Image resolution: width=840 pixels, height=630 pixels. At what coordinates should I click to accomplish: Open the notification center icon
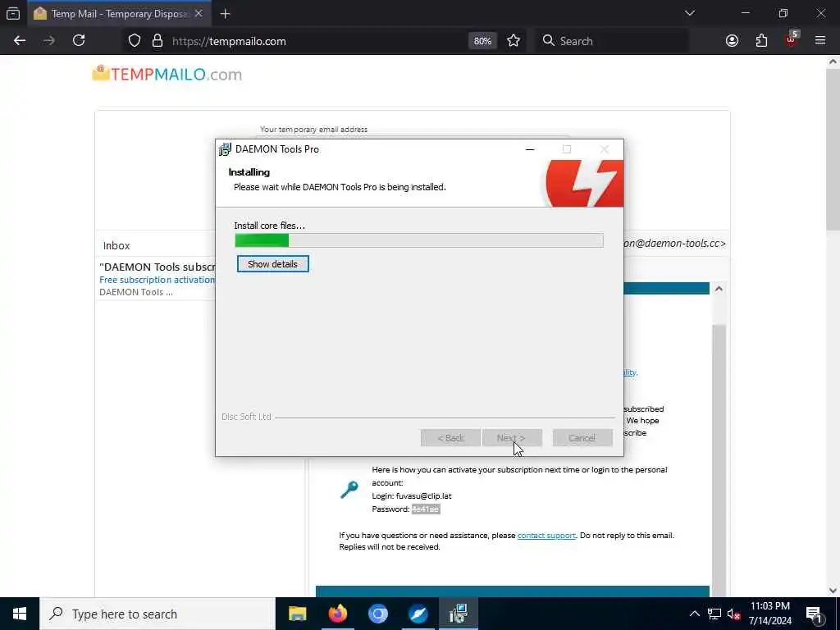pyautogui.click(x=815, y=614)
